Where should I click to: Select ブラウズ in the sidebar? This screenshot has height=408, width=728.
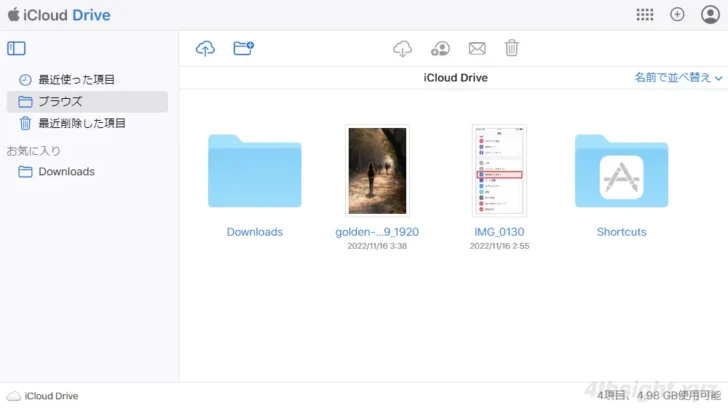87,101
